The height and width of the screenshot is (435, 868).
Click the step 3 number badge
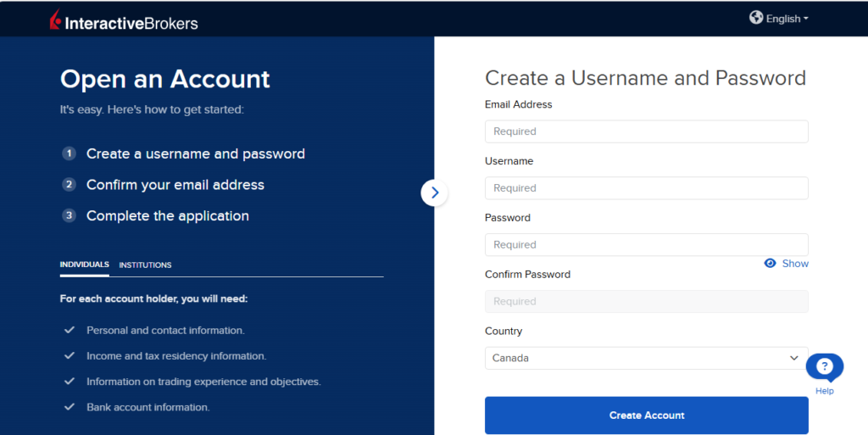click(x=69, y=215)
